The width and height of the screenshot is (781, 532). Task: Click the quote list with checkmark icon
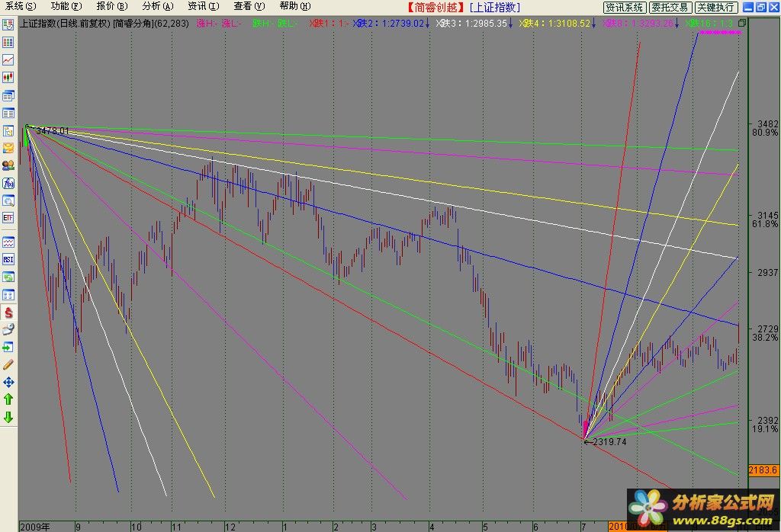coord(8,25)
